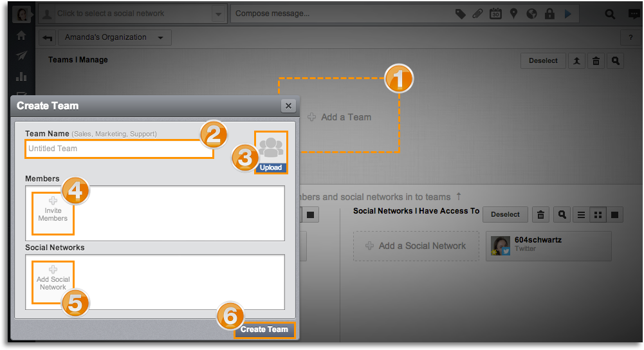644x350 pixels.
Task: Click the globe targeting icon
Action: click(x=531, y=14)
